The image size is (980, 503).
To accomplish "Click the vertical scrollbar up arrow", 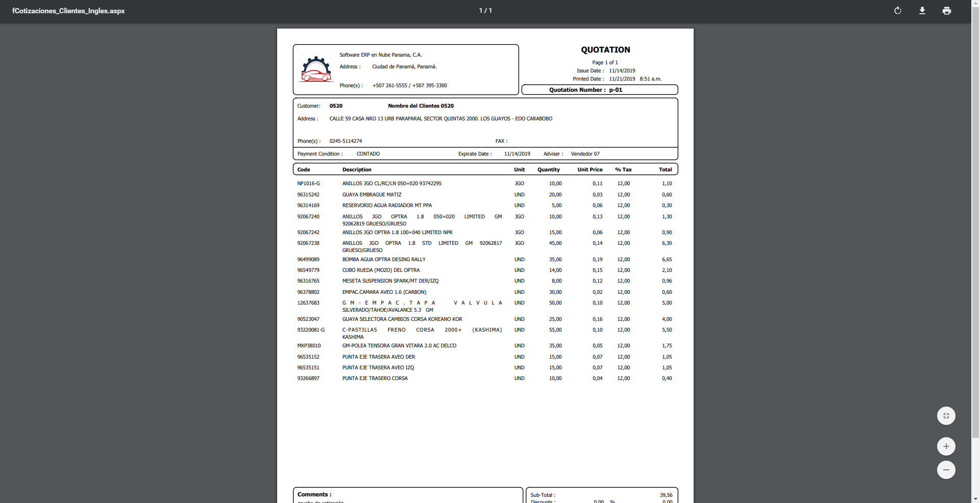I will tap(975, 4).
